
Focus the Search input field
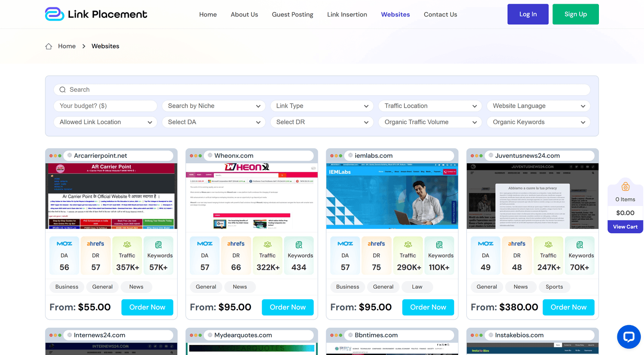[322, 90]
